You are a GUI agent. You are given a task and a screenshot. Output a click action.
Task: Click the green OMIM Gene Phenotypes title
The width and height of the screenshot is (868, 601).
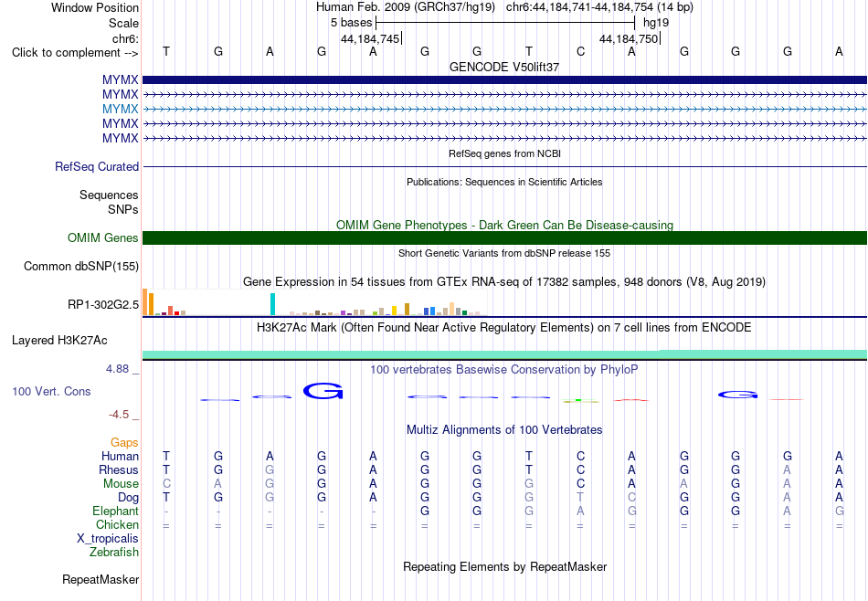(x=504, y=226)
